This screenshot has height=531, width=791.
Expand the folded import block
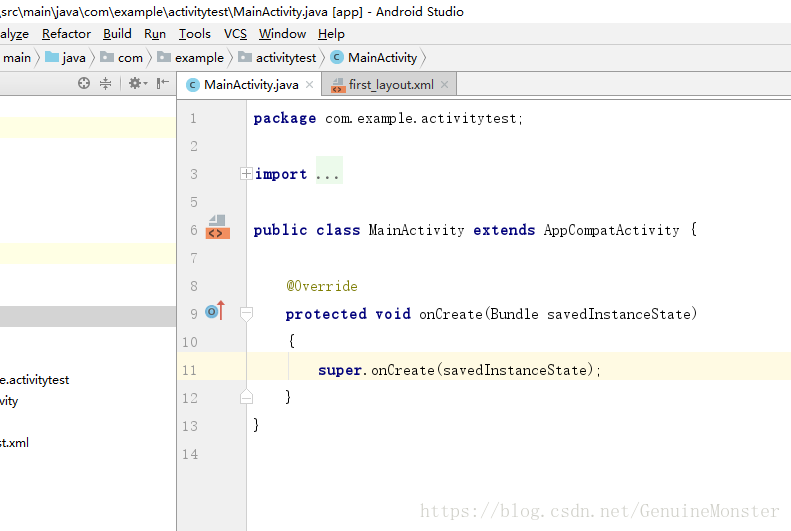point(246,174)
